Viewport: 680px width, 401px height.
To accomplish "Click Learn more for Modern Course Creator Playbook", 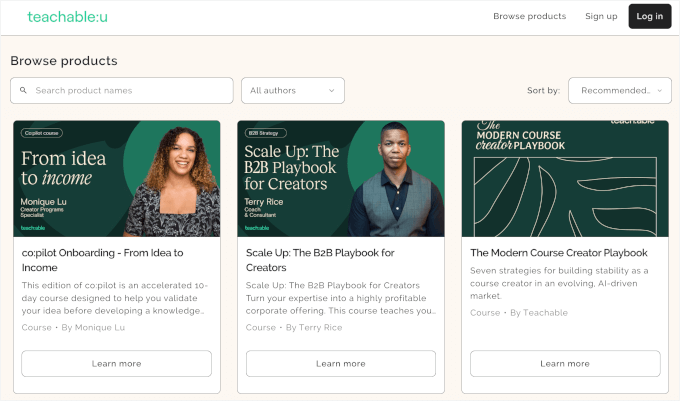I will point(564,363).
